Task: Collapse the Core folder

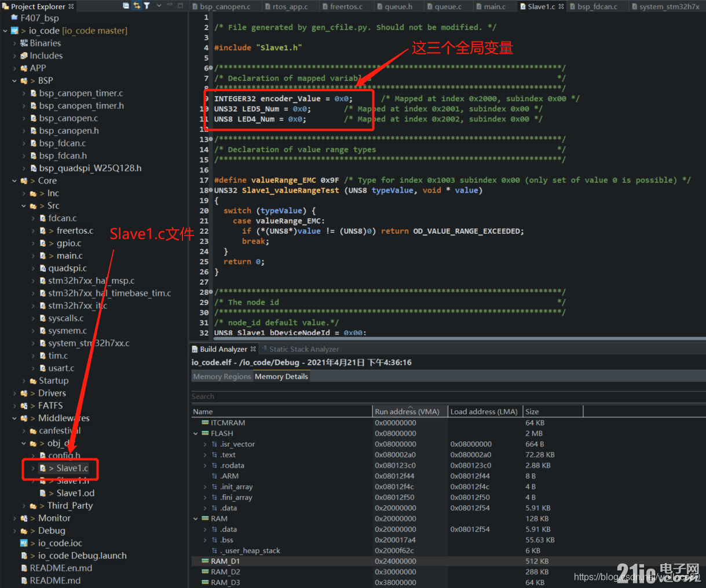Action: coord(14,181)
